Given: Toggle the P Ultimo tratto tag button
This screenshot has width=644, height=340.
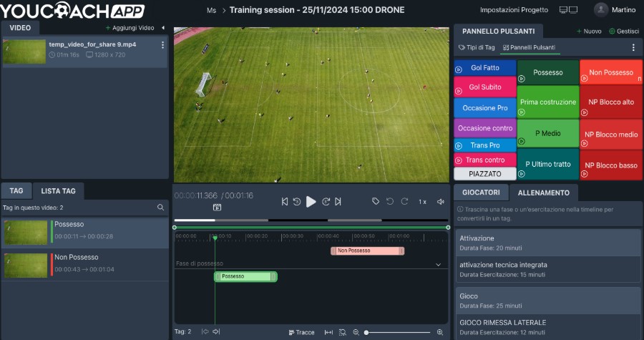Looking at the screenshot, I should point(548,164).
